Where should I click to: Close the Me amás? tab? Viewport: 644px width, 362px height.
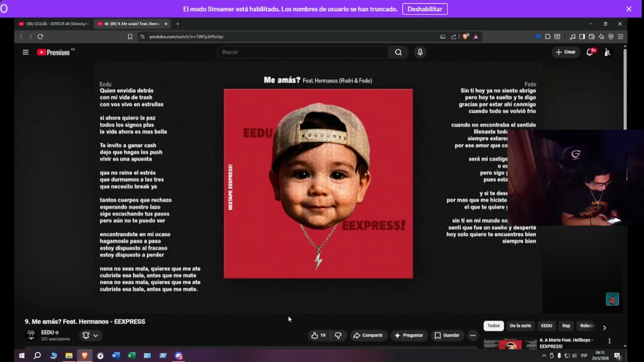tap(166, 24)
